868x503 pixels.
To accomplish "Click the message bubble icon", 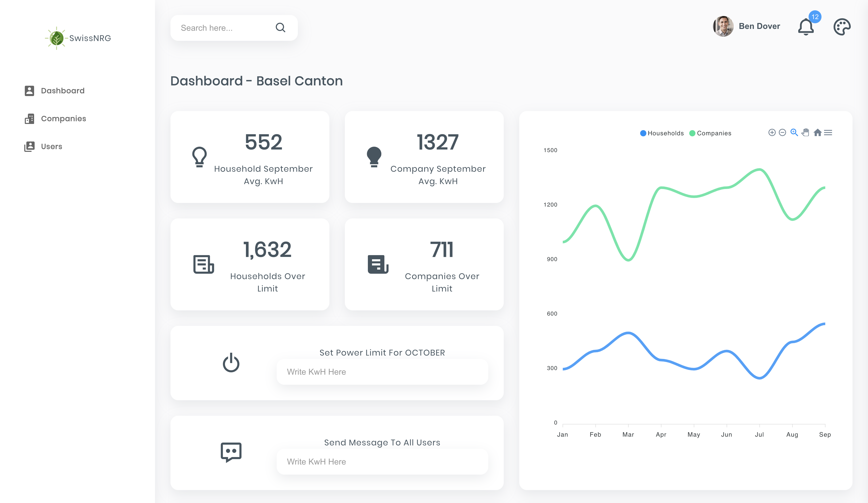I will [231, 452].
